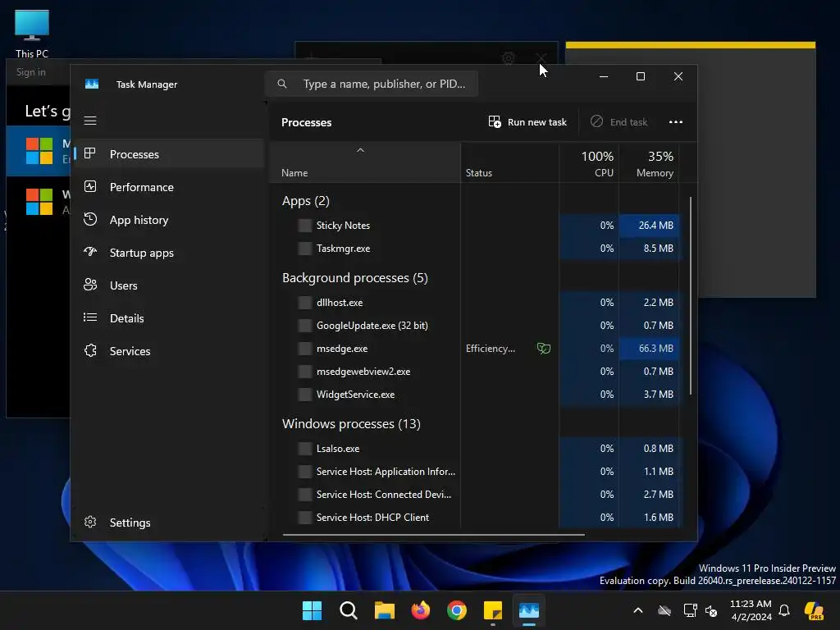Switch to the Users page
The width and height of the screenshot is (840, 630).
click(x=169, y=285)
